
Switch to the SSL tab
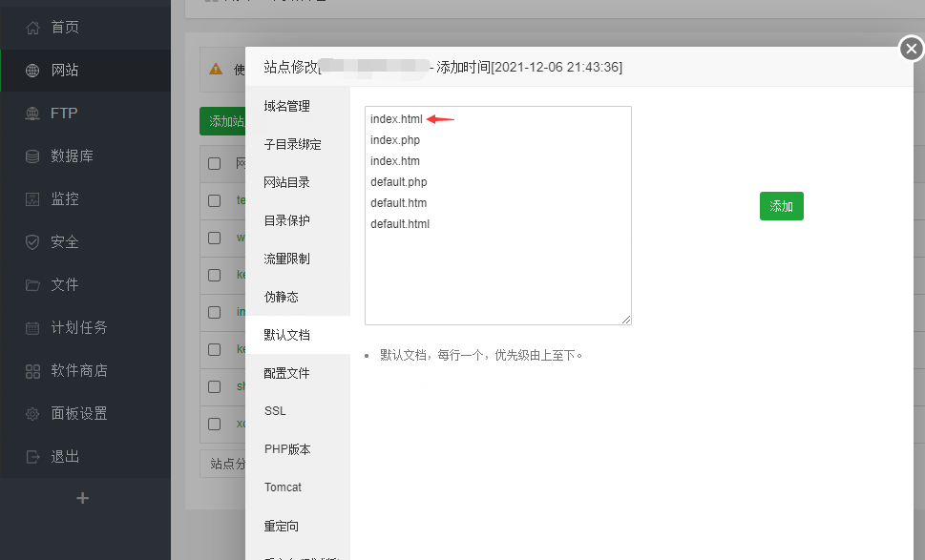[x=275, y=411]
